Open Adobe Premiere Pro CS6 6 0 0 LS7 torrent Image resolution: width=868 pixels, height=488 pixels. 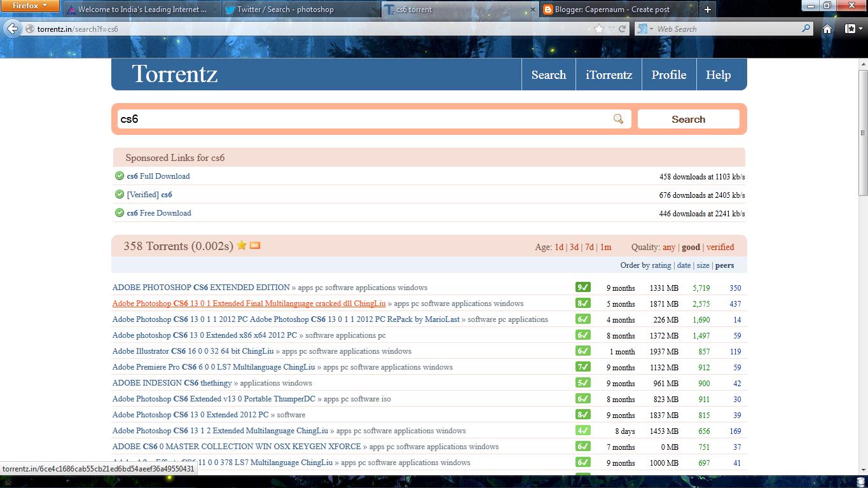pos(214,367)
